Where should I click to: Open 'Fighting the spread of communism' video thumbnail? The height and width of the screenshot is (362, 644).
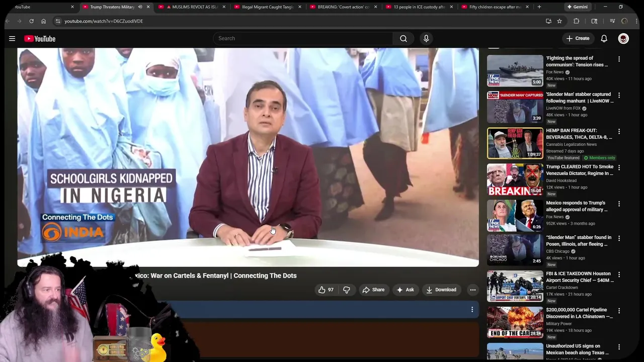pos(515,71)
